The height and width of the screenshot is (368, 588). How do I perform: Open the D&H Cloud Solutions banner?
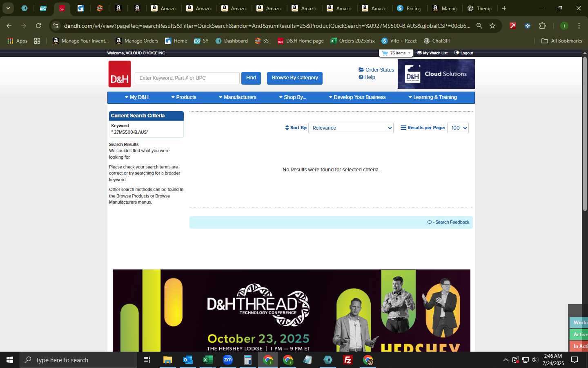click(x=436, y=74)
